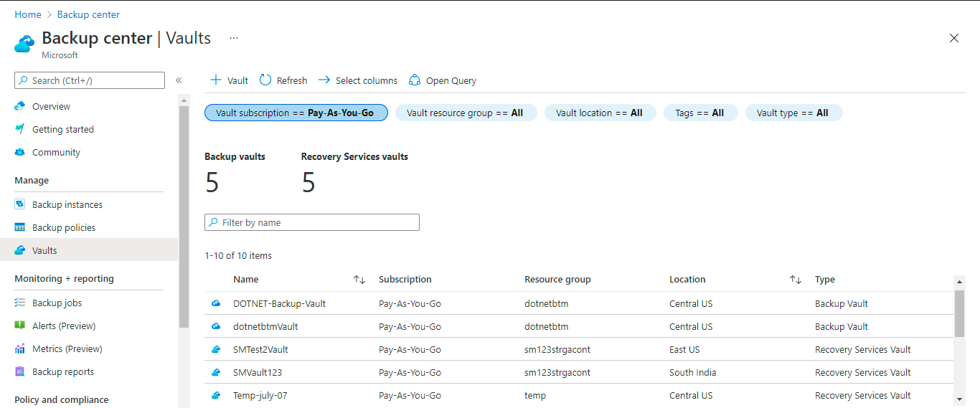Open the Temp-july-07 name link

[260, 395]
